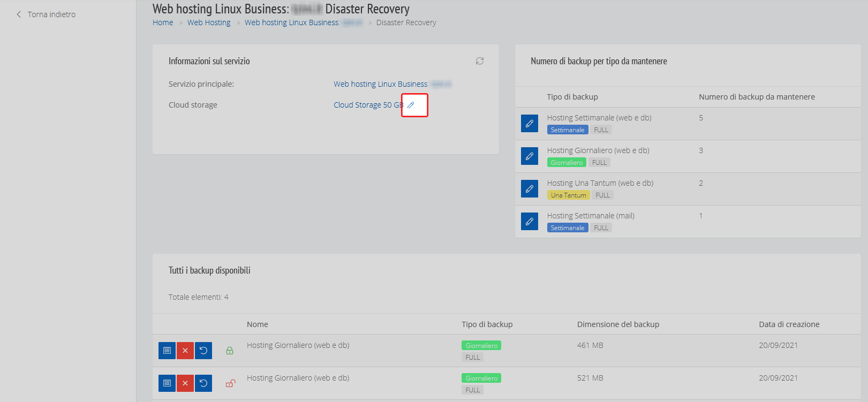The image size is (868, 402).
Task: Click the Informazioni sul servizio heading
Action: (x=209, y=61)
